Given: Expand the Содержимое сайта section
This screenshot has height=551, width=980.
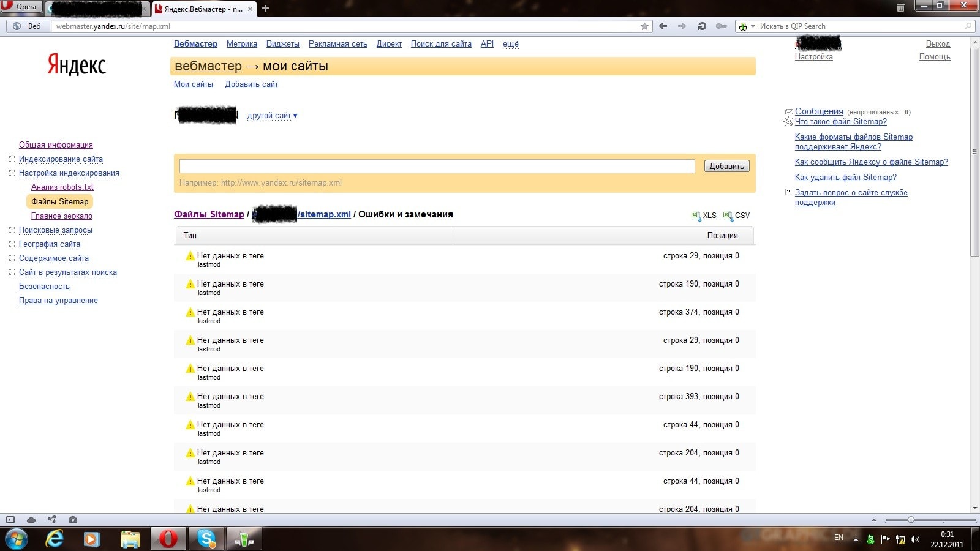Looking at the screenshot, I should (x=12, y=258).
